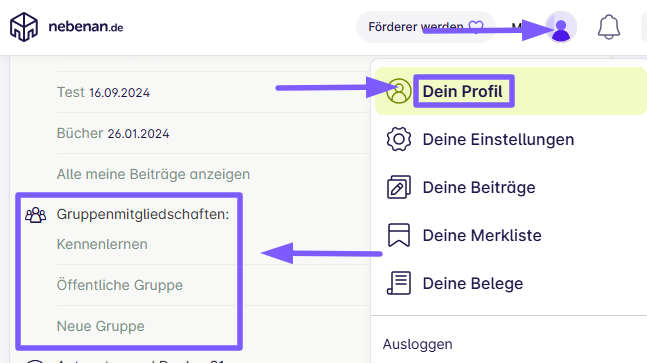Click the nebenan.de house logo icon
Screen dimensions: 647x363
24,27
